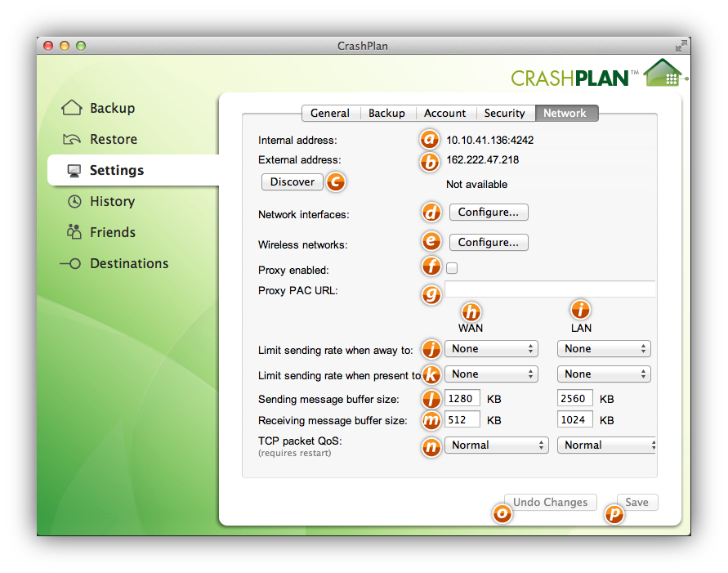
Task: Open History in the left sidebar
Action: click(113, 201)
